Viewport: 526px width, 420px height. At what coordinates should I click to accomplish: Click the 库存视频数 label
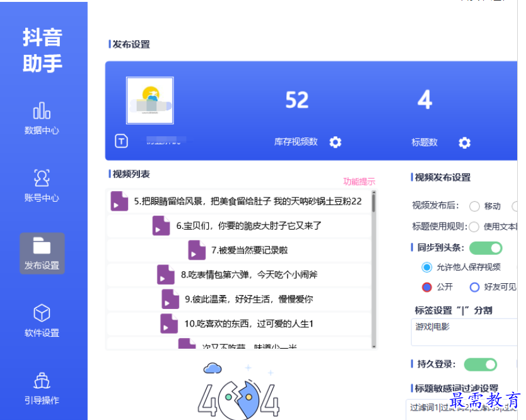coord(296,142)
